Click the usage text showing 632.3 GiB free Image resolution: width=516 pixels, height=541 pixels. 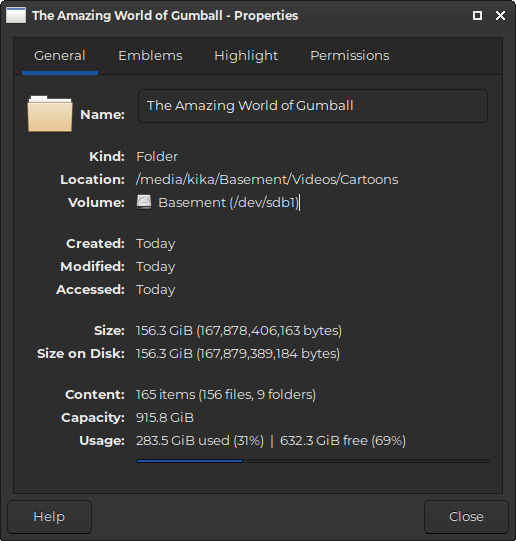343,441
